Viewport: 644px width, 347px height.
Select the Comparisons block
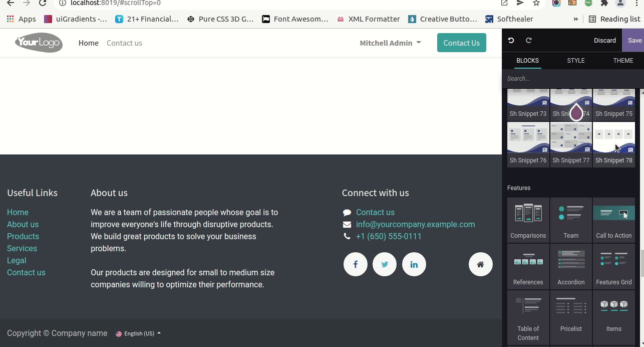pos(528,220)
